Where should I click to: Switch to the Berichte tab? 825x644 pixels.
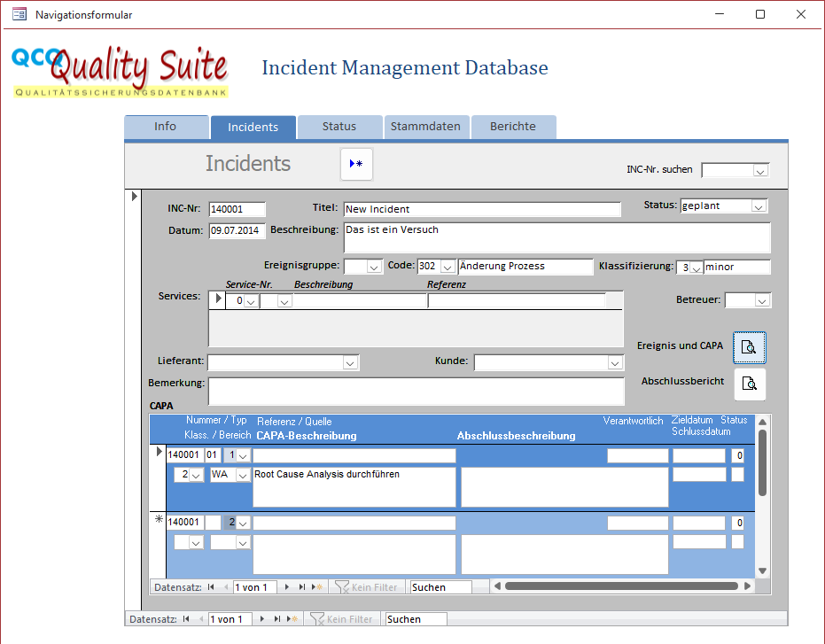(513, 127)
